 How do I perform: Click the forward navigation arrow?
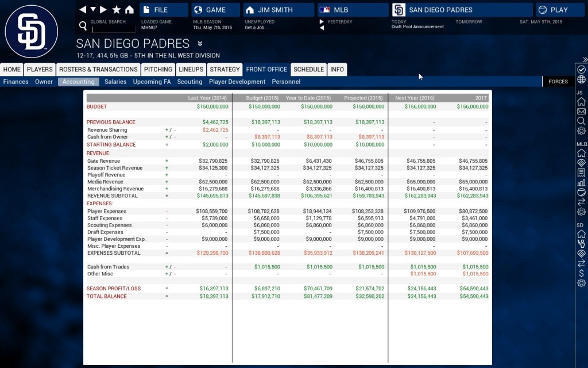pos(103,10)
